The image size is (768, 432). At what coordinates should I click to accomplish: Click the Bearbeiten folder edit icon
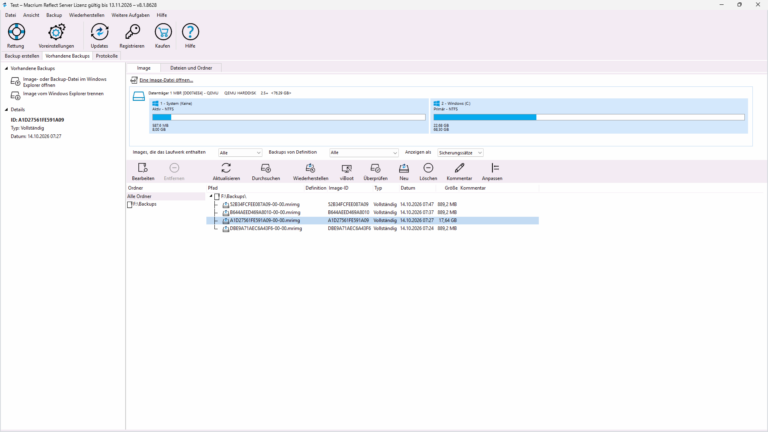pos(143,168)
